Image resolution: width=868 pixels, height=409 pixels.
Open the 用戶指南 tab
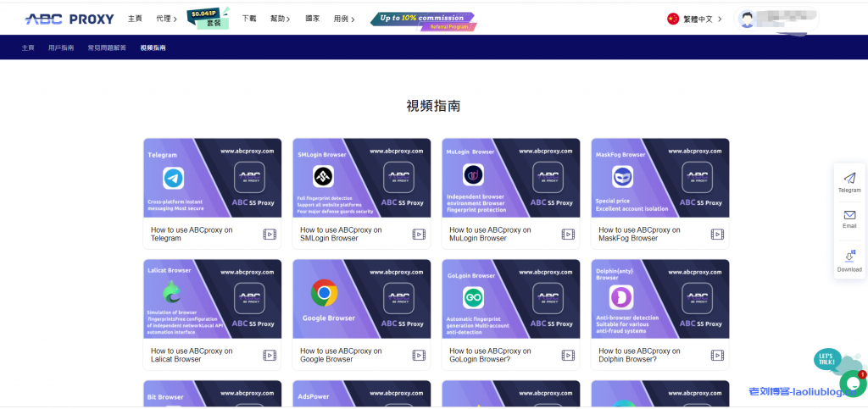(x=61, y=48)
